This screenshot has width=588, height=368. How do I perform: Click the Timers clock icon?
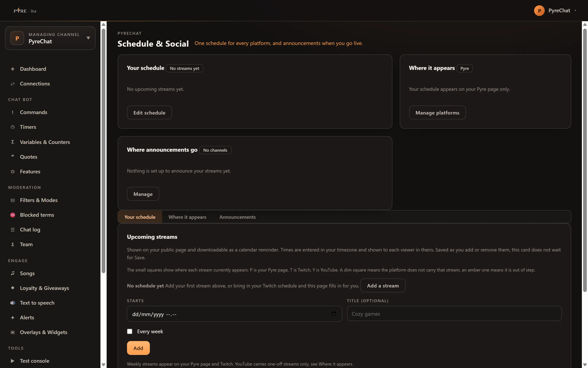[x=13, y=127]
